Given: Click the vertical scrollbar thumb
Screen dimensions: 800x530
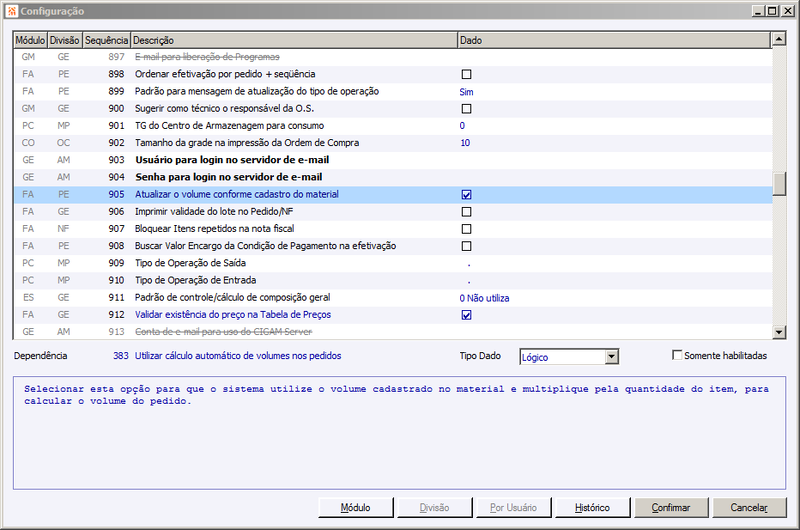Looking at the screenshot, I should click(x=779, y=184).
